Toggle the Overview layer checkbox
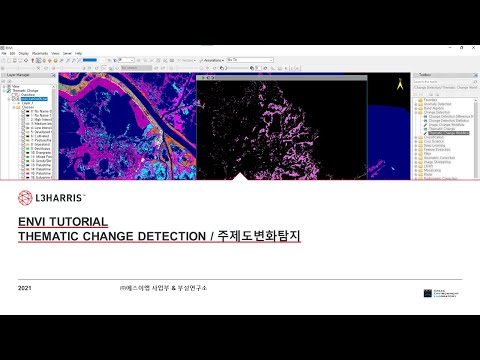The image size is (480, 360). coord(14,95)
